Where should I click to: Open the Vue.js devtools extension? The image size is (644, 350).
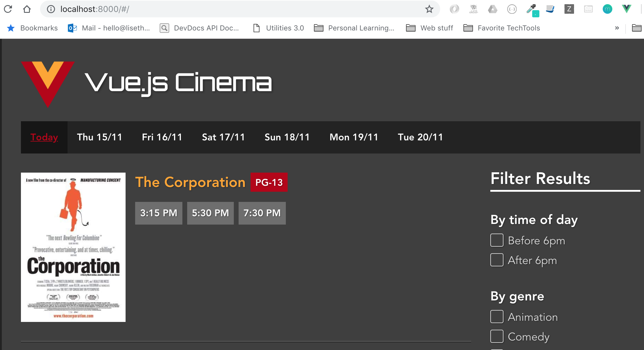627,9
